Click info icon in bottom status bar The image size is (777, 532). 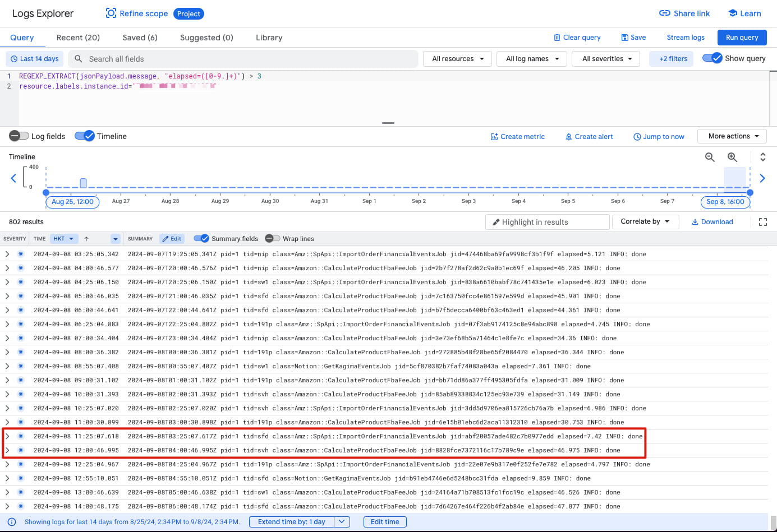(12, 522)
